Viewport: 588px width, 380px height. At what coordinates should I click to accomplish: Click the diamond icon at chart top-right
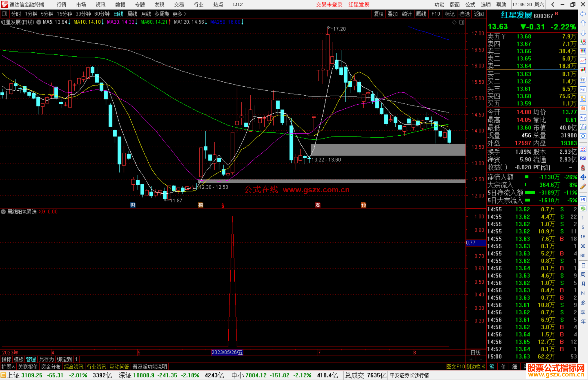(454, 22)
